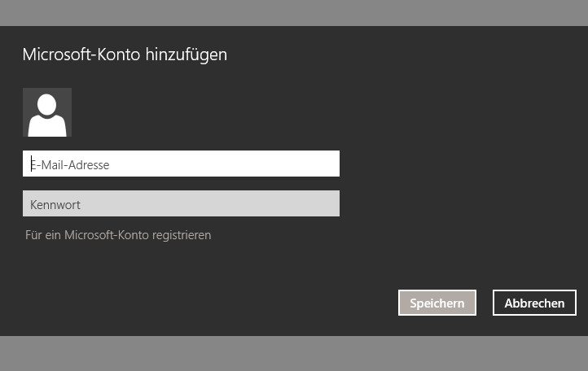Screen dimensions: 588x371
Task: Save the account with Speichern
Action: tap(437, 303)
